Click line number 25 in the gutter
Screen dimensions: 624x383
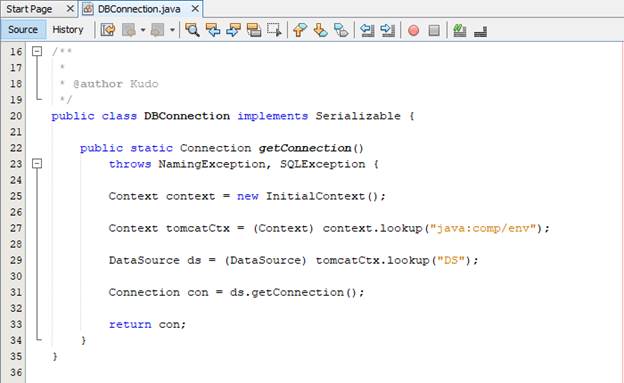[16, 196]
